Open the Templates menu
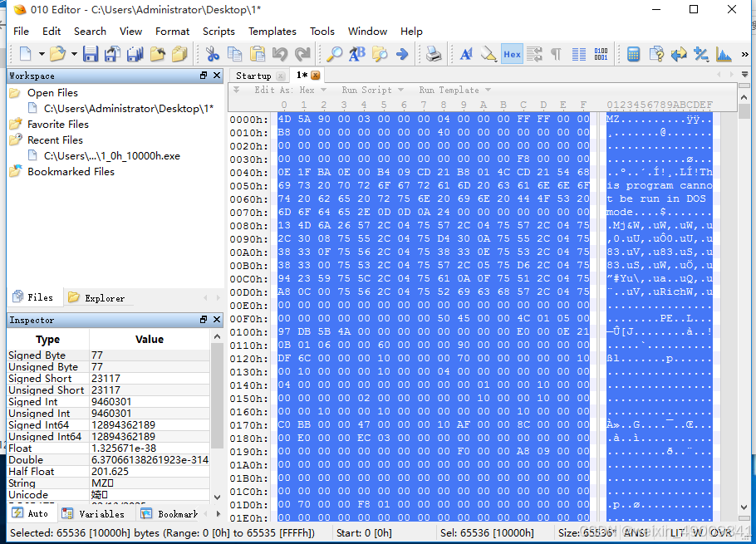 coord(272,32)
